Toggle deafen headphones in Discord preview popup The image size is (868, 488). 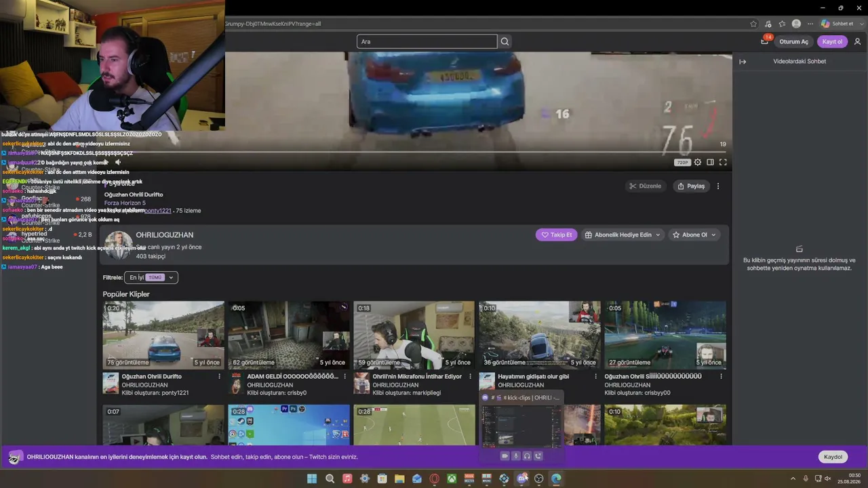pyautogui.click(x=527, y=456)
